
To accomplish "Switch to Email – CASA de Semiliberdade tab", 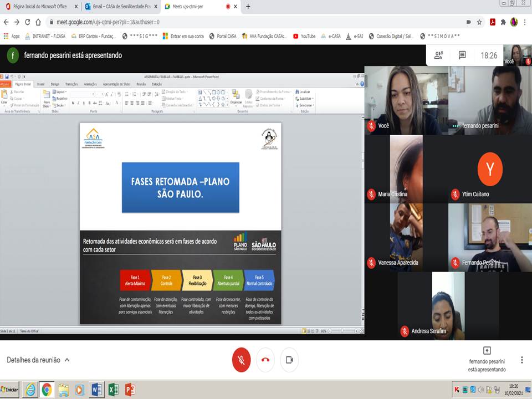I will click(120, 7).
